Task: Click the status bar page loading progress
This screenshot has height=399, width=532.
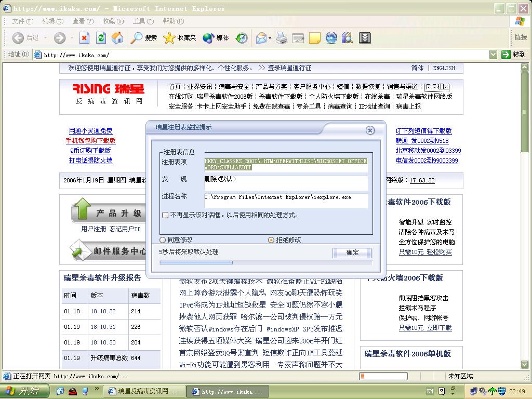Action: (383, 376)
